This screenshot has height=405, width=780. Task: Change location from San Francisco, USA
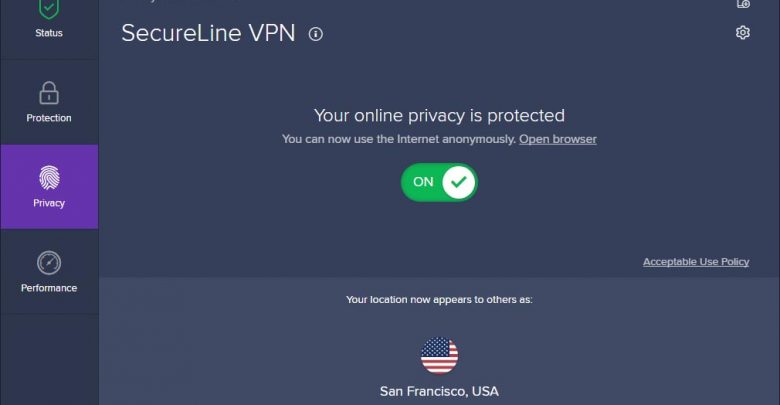pos(439,392)
